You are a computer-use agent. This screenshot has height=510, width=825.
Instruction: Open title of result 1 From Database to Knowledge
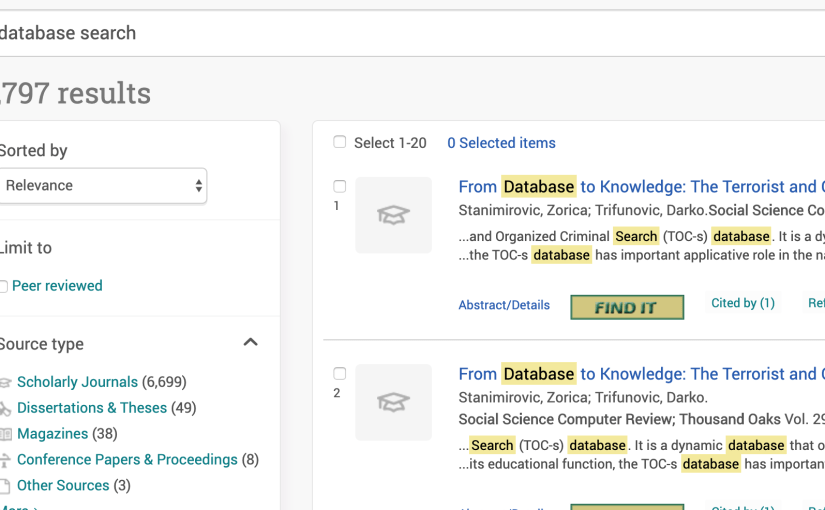pyautogui.click(x=641, y=186)
